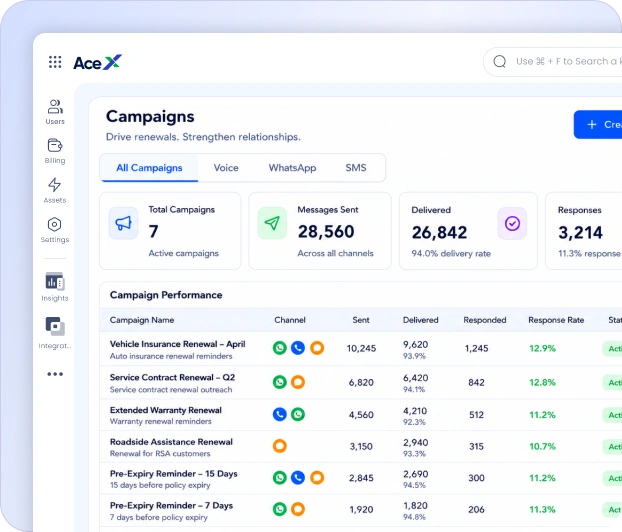Click the Delivered checkmark icon
The image size is (622, 532).
[x=512, y=223]
